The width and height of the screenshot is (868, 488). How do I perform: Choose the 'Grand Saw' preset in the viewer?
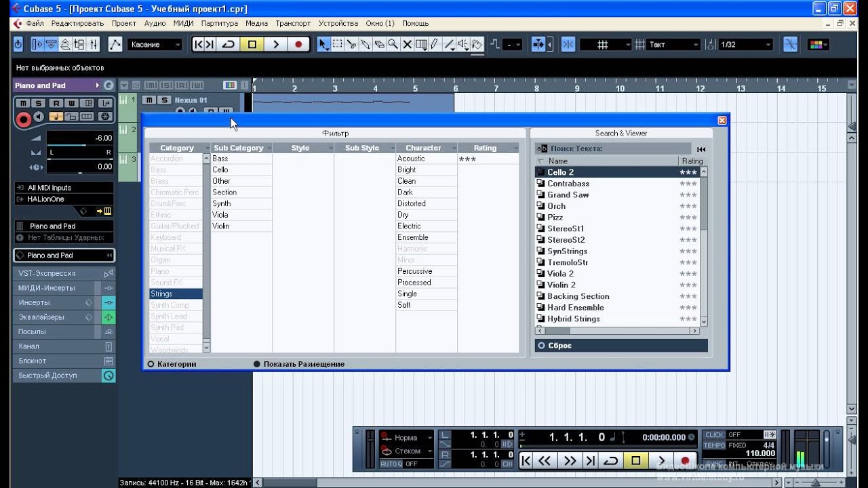[617, 195]
